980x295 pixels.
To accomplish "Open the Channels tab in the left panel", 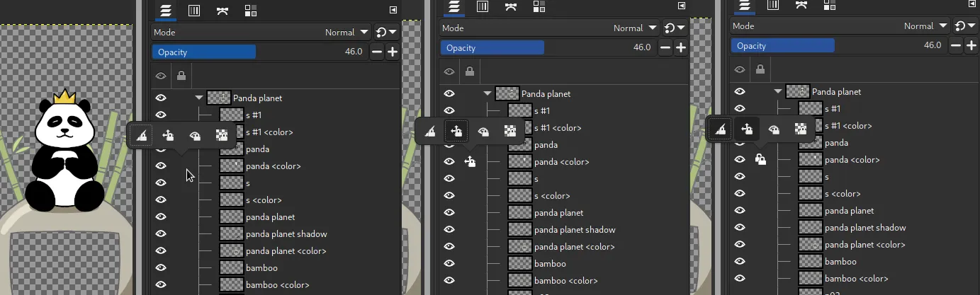I will click(x=193, y=10).
